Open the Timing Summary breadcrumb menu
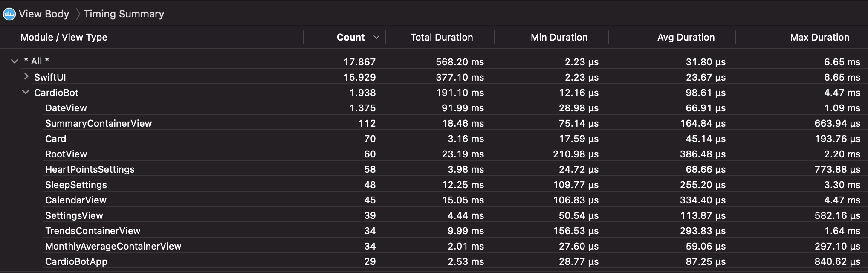This screenshot has height=273, width=868. (124, 14)
